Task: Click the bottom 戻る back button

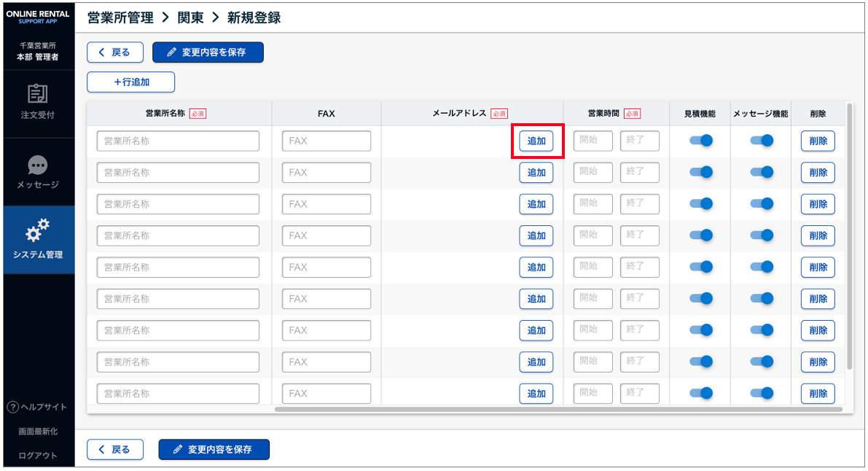Action: 114,450
